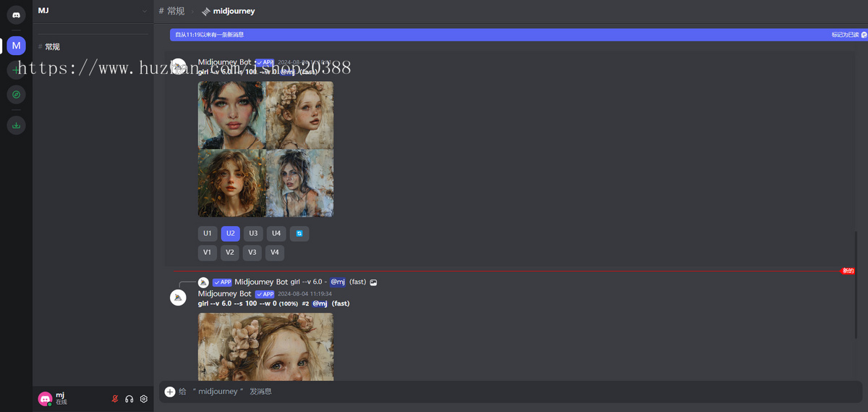Click the message input field for midjourney
868x412 pixels.
coord(506,392)
